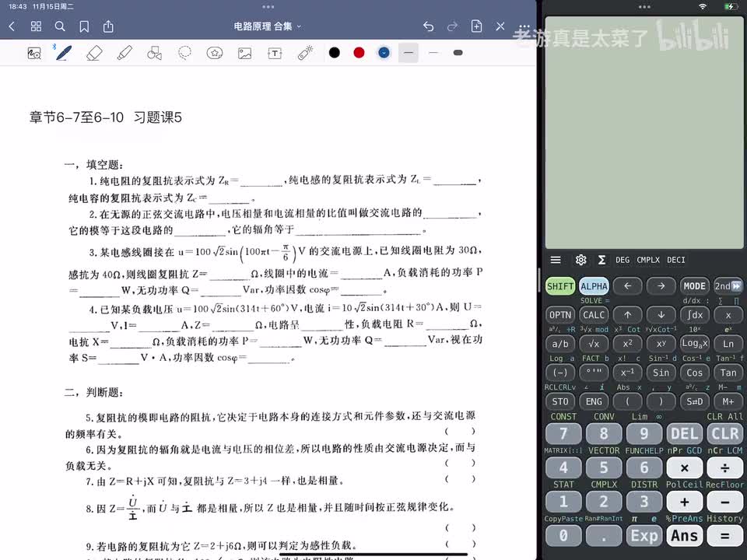Open the share/export icon

pyautogui.click(x=109, y=26)
